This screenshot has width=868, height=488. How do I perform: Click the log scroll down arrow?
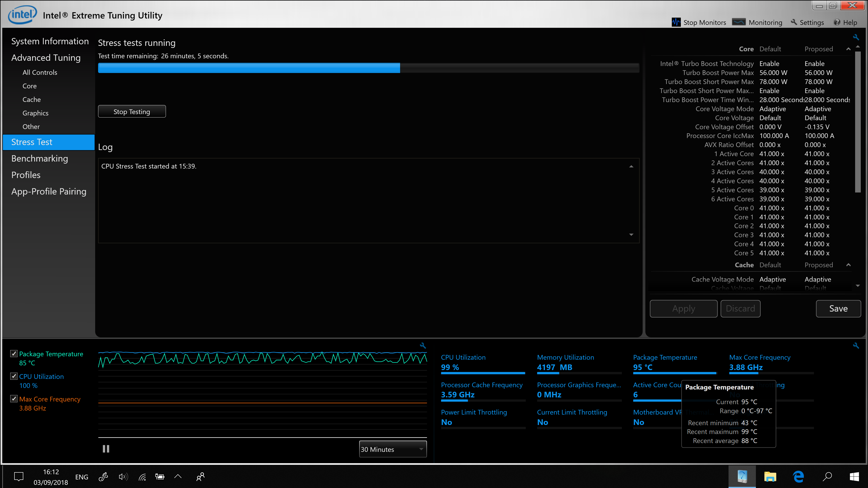click(x=631, y=235)
